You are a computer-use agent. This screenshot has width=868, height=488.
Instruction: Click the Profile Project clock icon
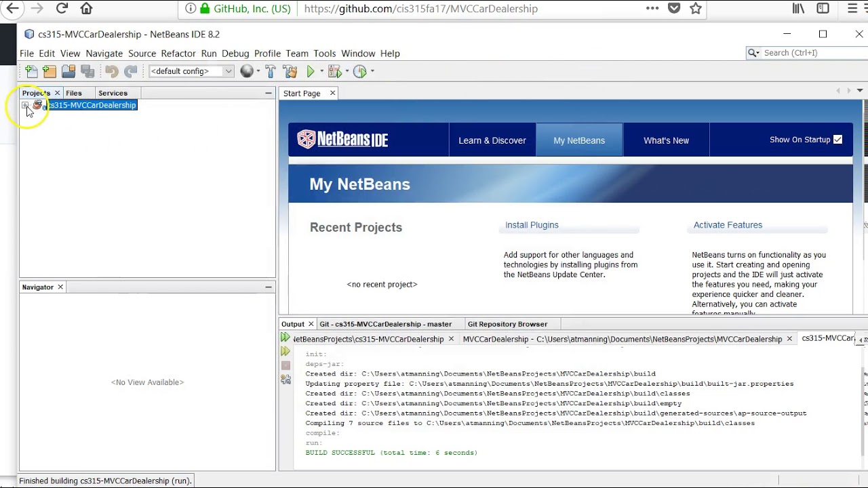360,71
